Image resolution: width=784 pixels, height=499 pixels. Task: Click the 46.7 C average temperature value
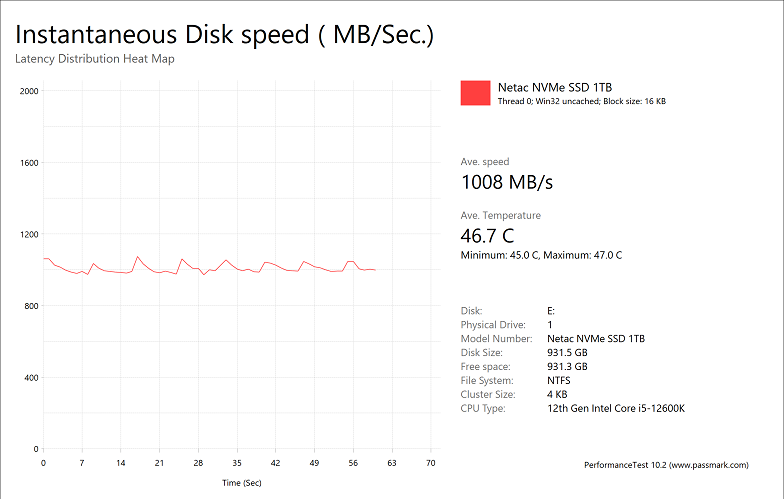coord(487,236)
